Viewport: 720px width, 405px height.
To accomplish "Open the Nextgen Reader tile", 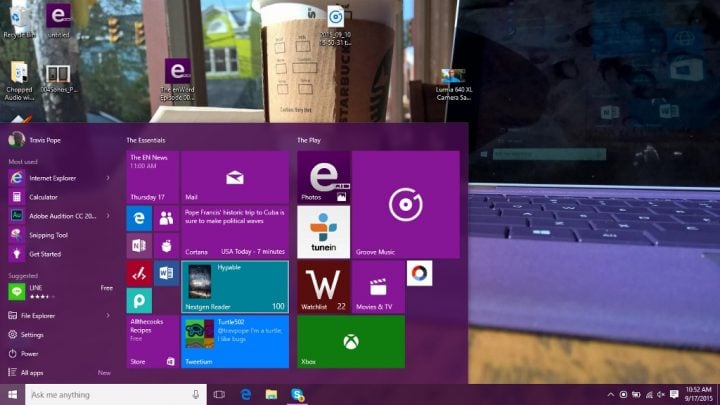I will click(235, 287).
